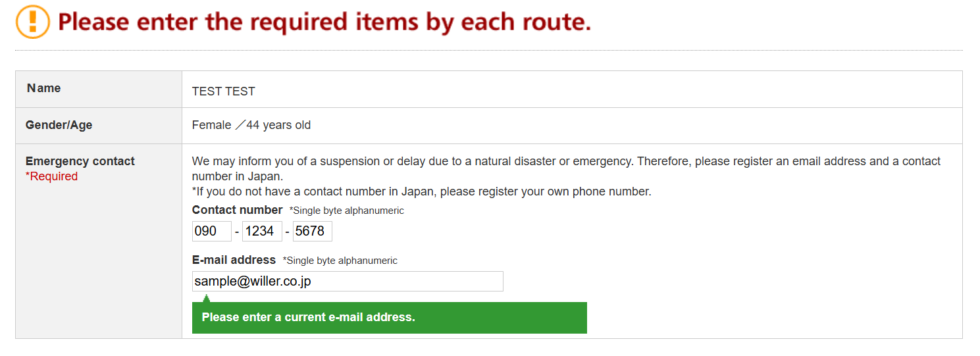980x356 pixels.
Task: Click the Emergency contact label
Action: click(x=80, y=161)
